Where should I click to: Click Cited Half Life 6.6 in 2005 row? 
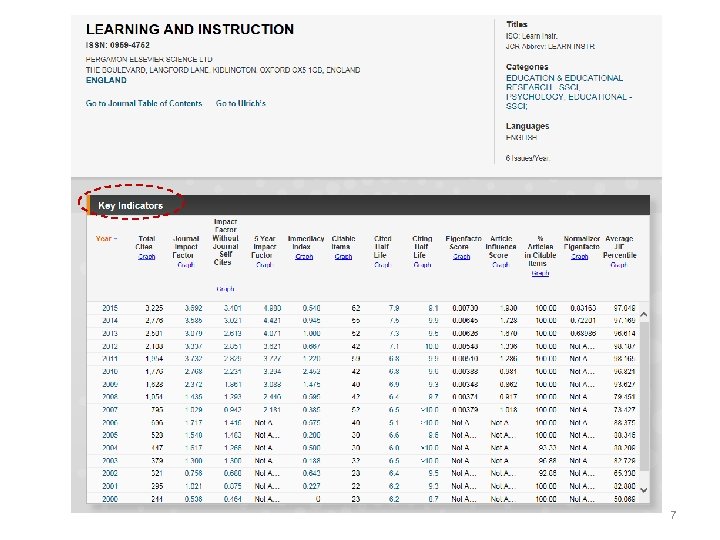pyautogui.click(x=394, y=435)
